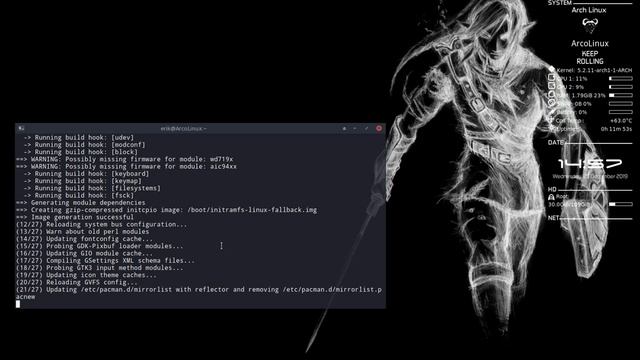
Task: Click the icon beside CPU 1: 11%
Action: pos(551,78)
